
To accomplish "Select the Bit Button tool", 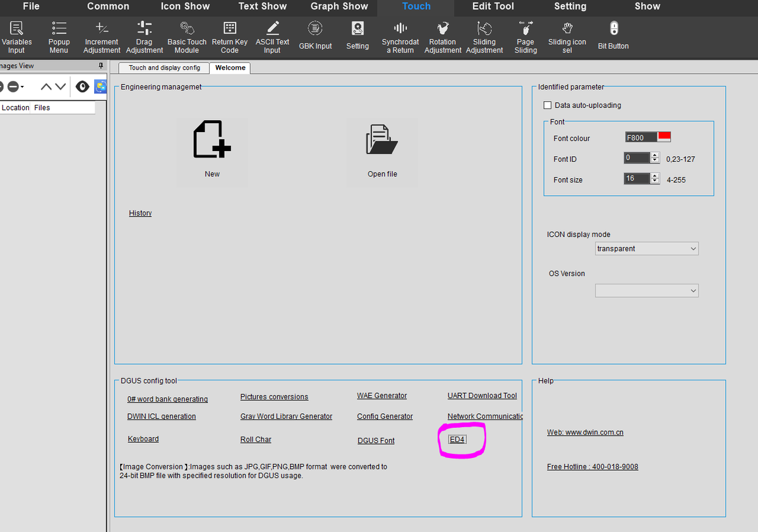I will coord(613,36).
